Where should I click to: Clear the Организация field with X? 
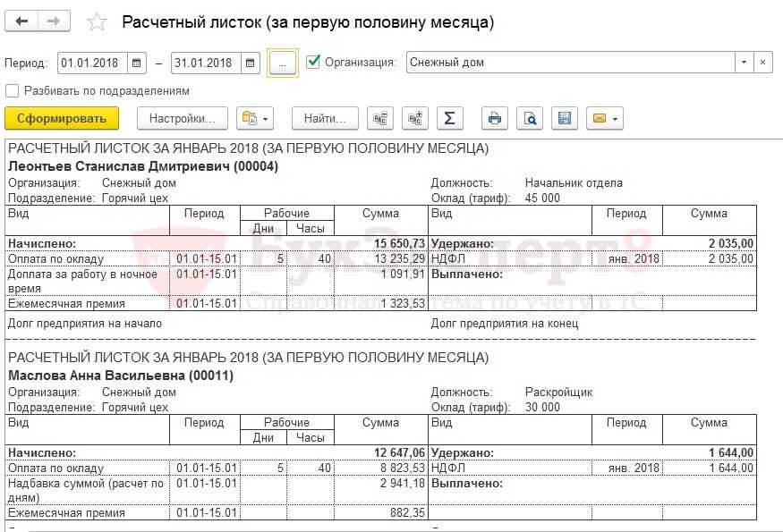[x=762, y=63]
